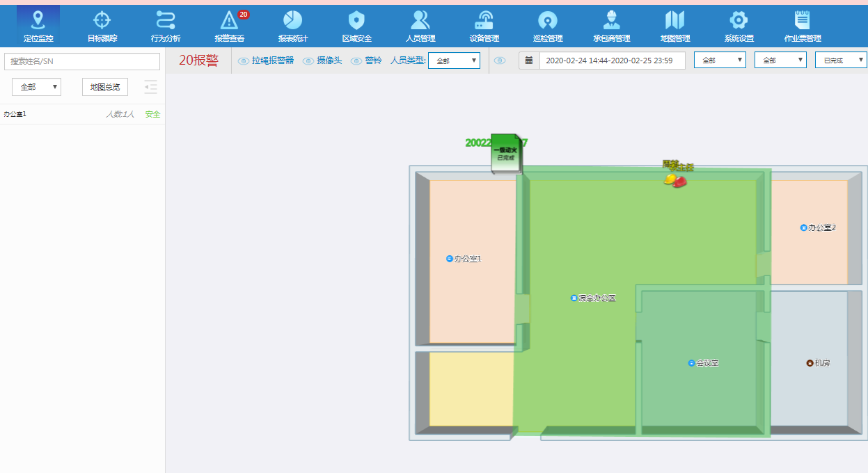
Task: Toggle 拉绳报警器 visibility eye
Action: 244,61
